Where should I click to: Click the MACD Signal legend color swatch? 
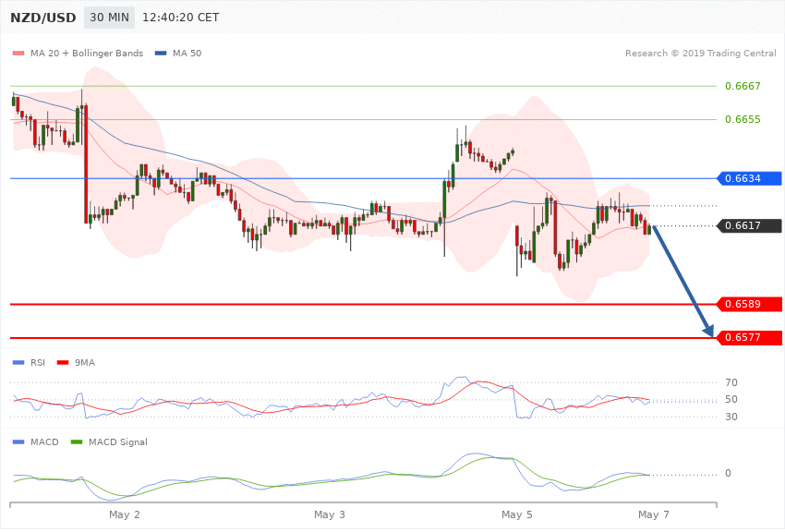coord(77,441)
